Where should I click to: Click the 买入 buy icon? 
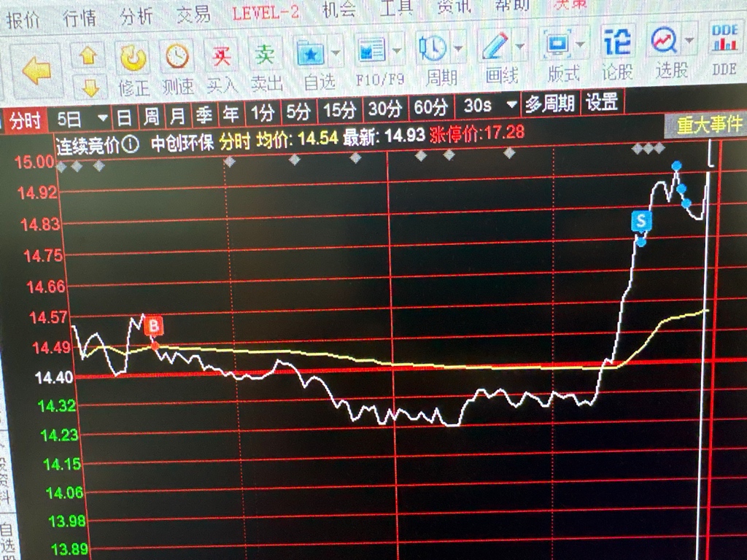coord(221,56)
